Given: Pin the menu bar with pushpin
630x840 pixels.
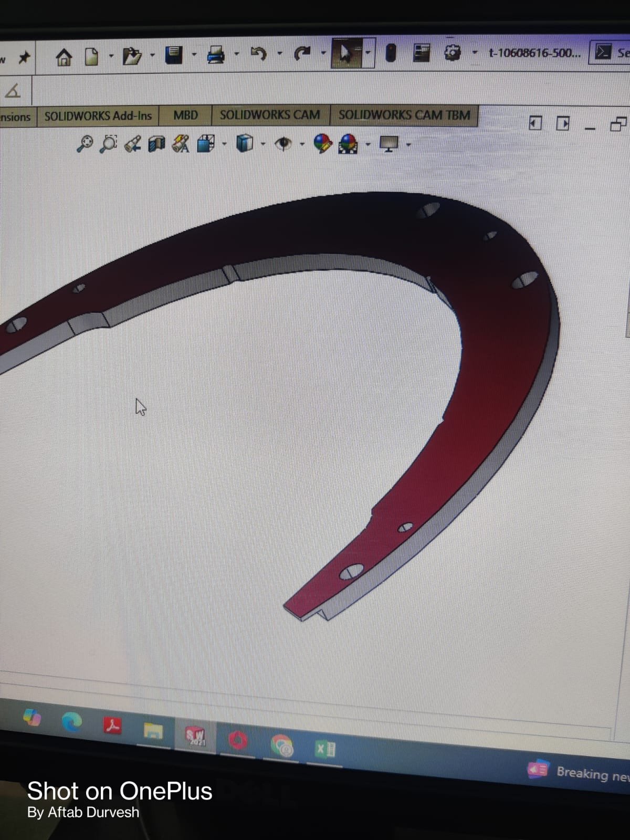Looking at the screenshot, I should tap(24, 57).
